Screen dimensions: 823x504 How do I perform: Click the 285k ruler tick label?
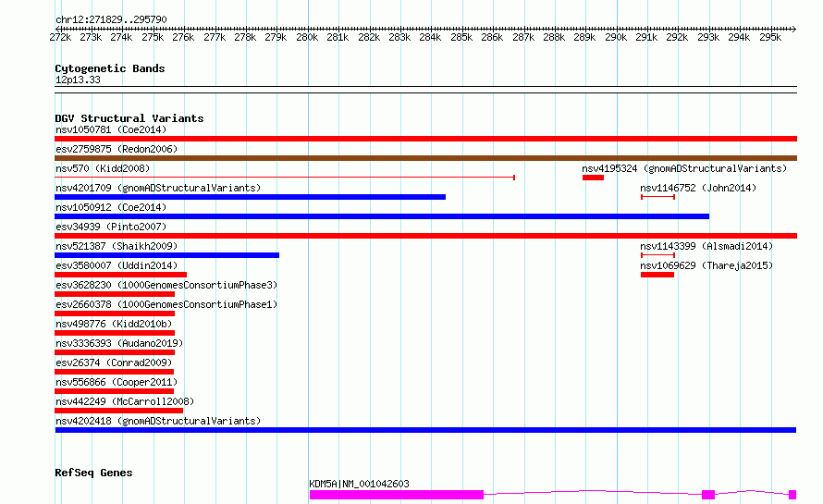(x=461, y=37)
